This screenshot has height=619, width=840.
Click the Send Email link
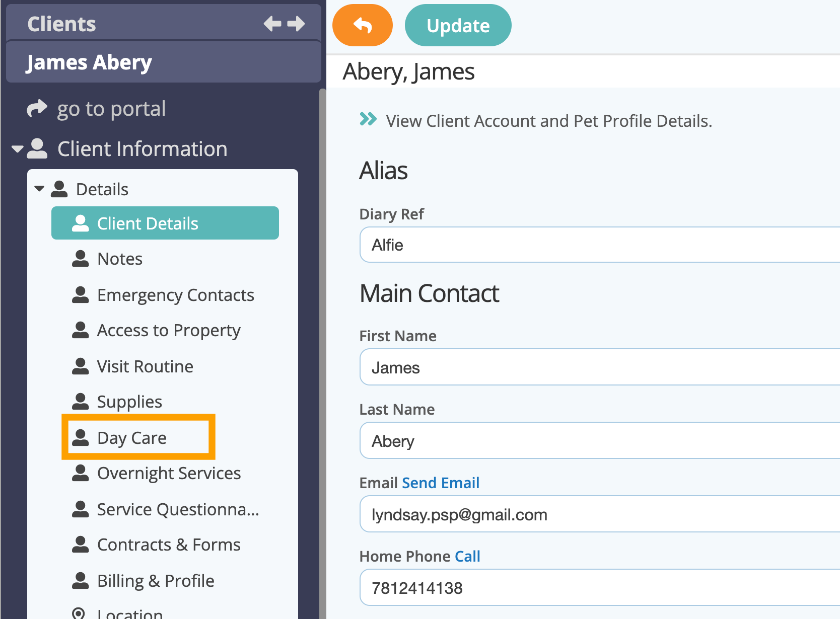[x=441, y=483]
